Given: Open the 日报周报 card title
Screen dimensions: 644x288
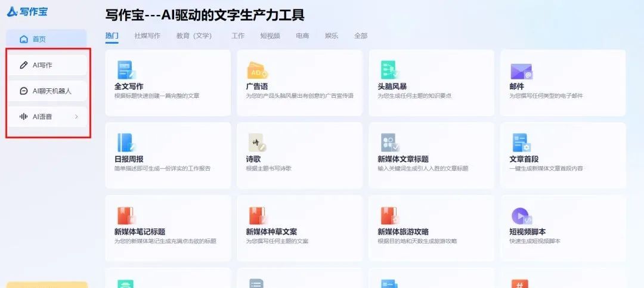Looking at the screenshot, I should pyautogui.click(x=129, y=159).
